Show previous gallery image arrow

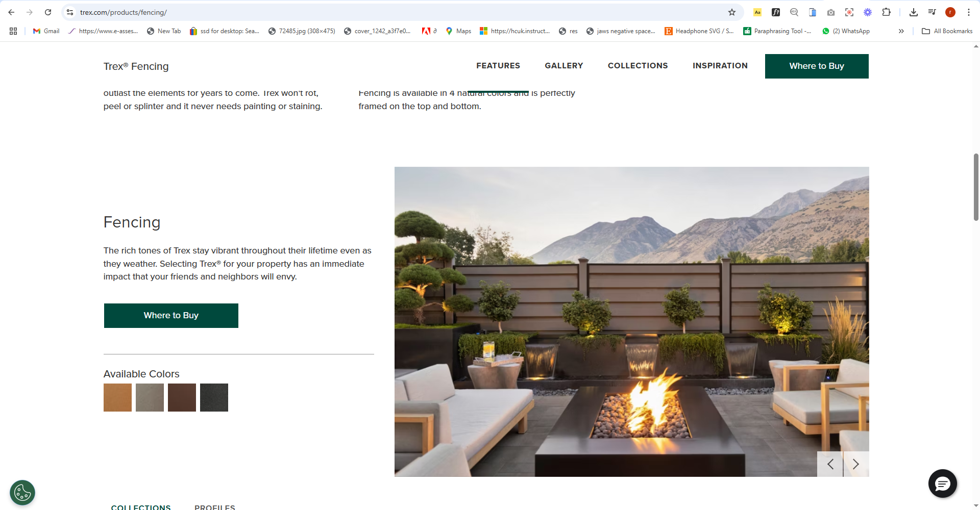[x=830, y=464]
